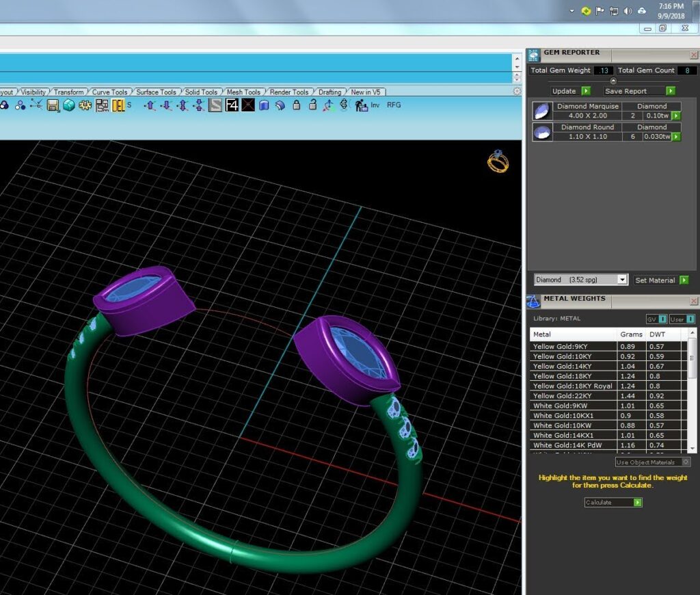
Task: Select the Diamond Round gem thumbnail
Action: [x=542, y=132]
